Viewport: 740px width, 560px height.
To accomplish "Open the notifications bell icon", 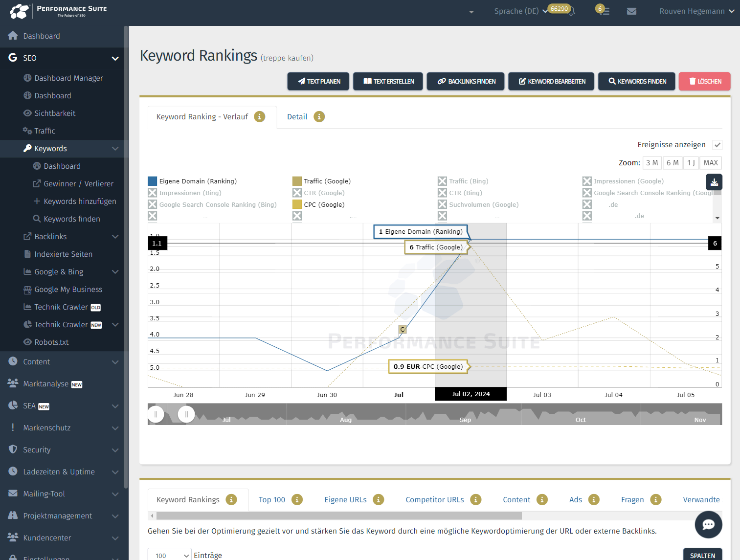I will click(571, 12).
